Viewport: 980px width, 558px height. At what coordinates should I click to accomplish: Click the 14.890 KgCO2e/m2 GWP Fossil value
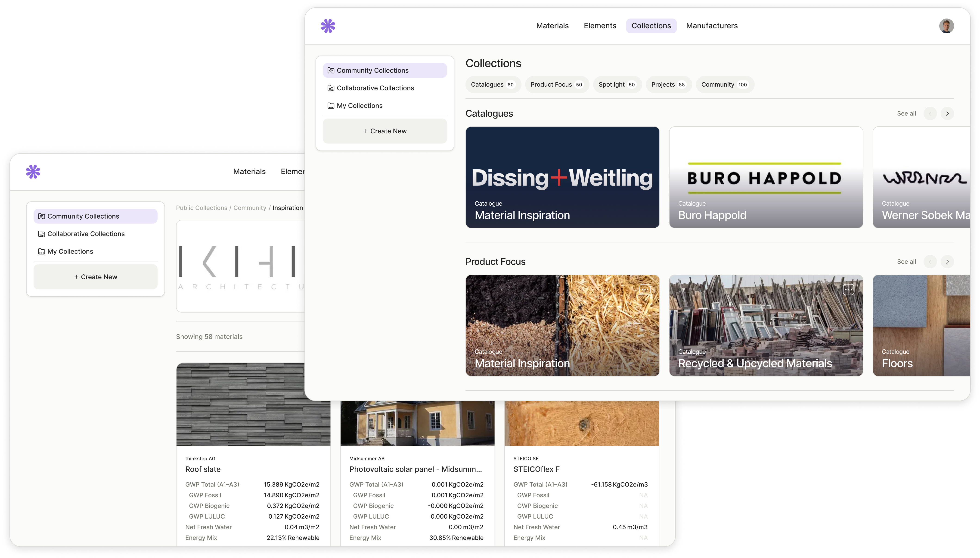tap(291, 495)
